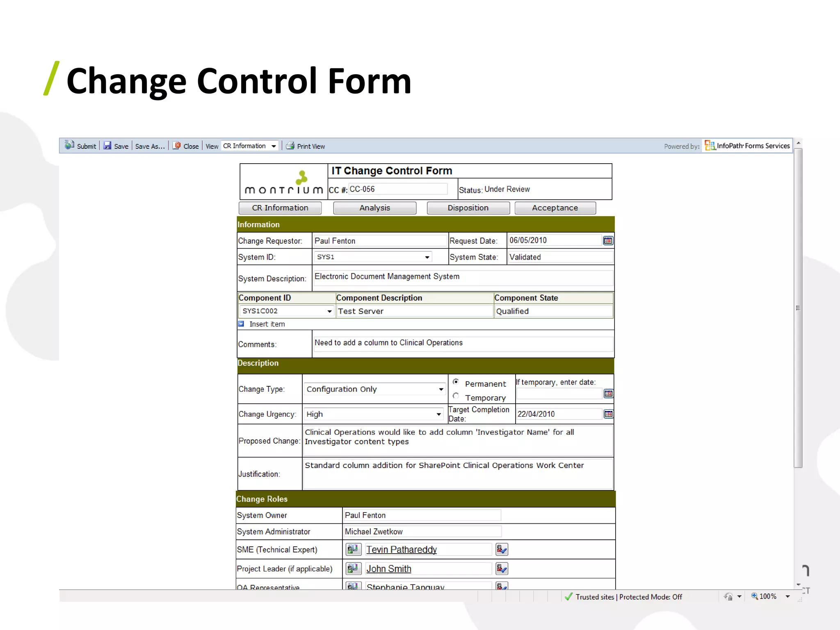Switch to the Disposition view
Viewport: 840px width, 630px height.
pyautogui.click(x=468, y=208)
